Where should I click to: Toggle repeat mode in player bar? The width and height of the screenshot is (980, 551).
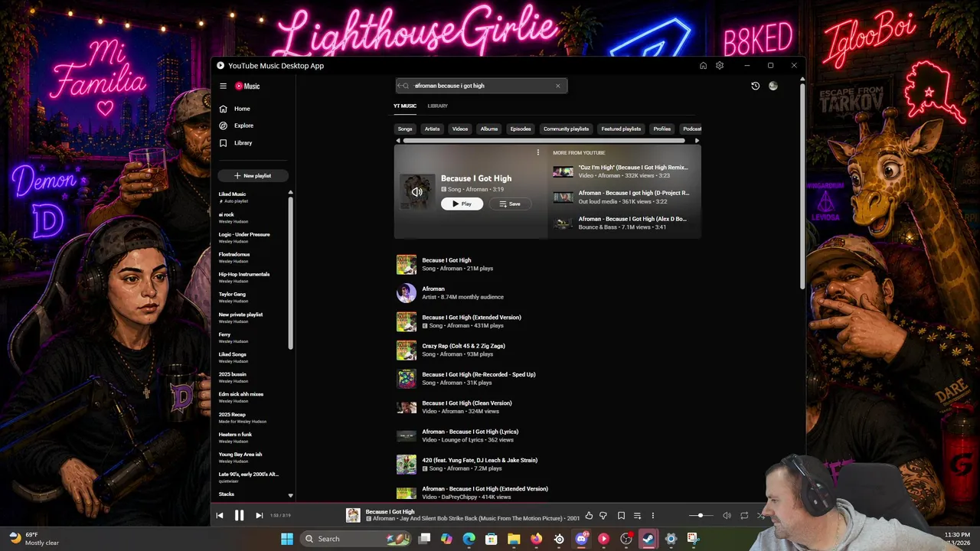pos(743,516)
